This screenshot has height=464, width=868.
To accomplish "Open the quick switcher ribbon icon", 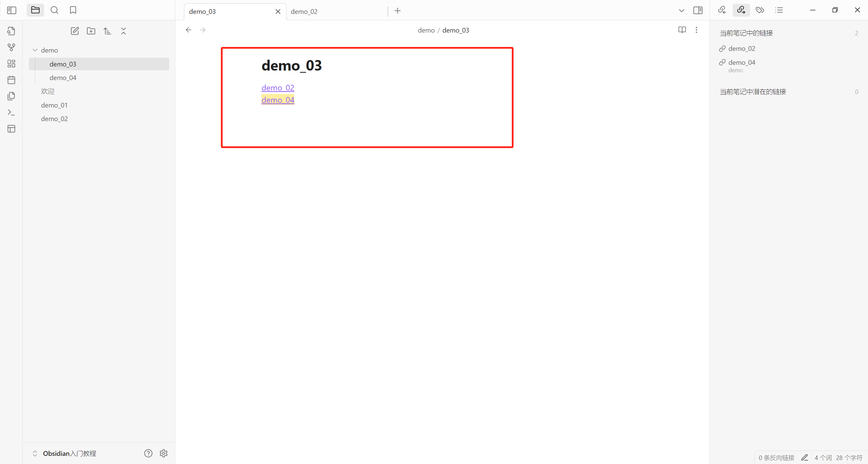I will coord(11,31).
